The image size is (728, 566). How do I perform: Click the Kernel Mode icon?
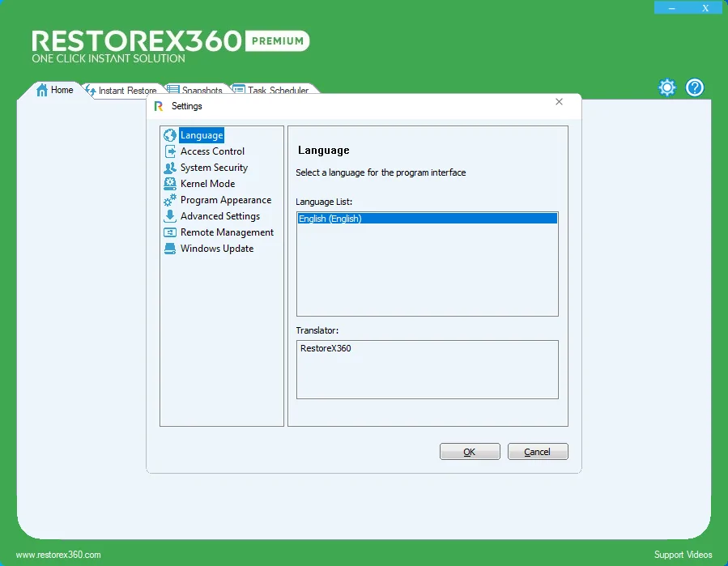[170, 184]
